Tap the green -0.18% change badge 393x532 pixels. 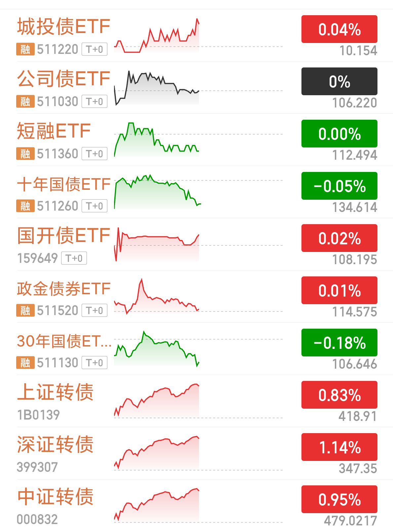339,343
